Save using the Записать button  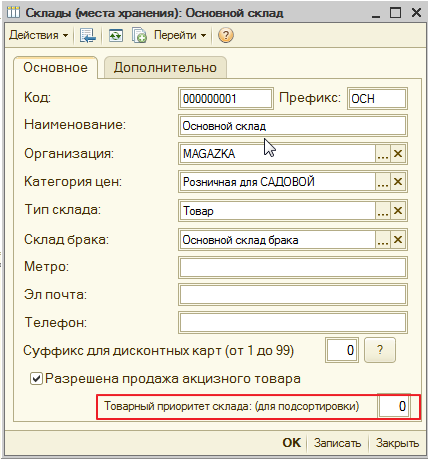[x=337, y=443]
